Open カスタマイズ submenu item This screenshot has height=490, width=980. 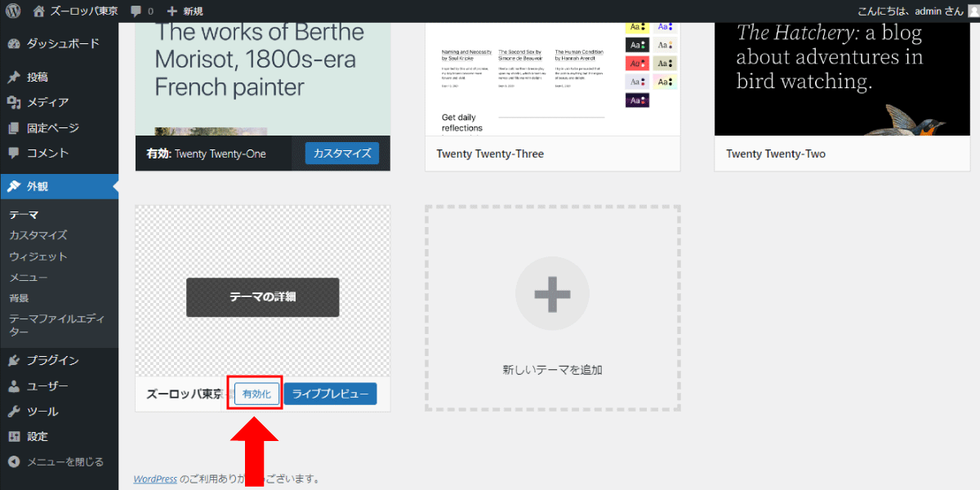tap(38, 235)
